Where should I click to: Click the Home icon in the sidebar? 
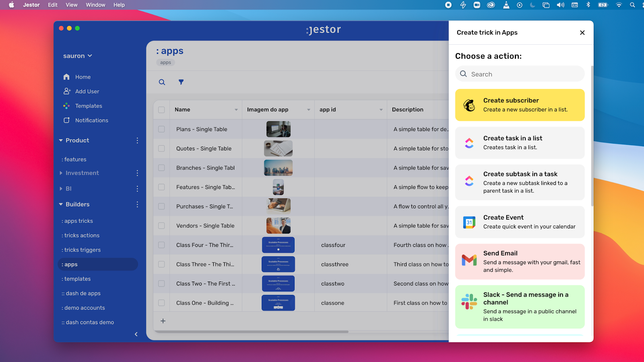pyautogui.click(x=66, y=77)
